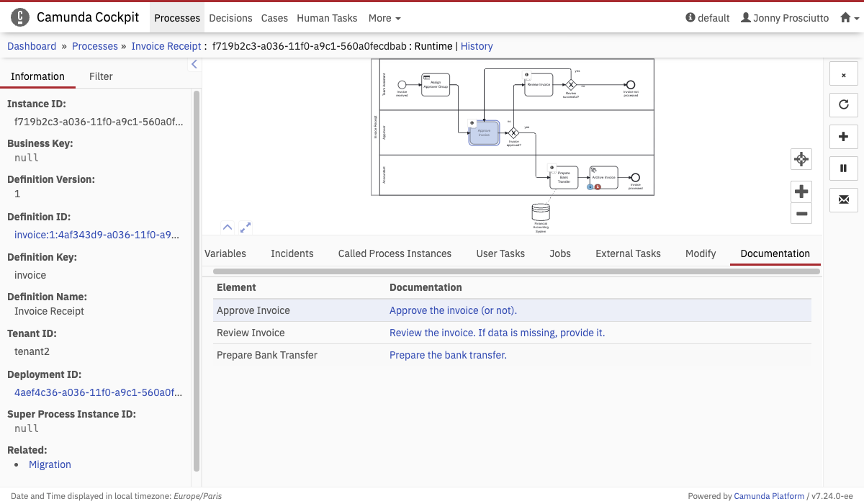Maximize the diagram with the expand arrows icon
This screenshot has height=504, width=864.
246,227
